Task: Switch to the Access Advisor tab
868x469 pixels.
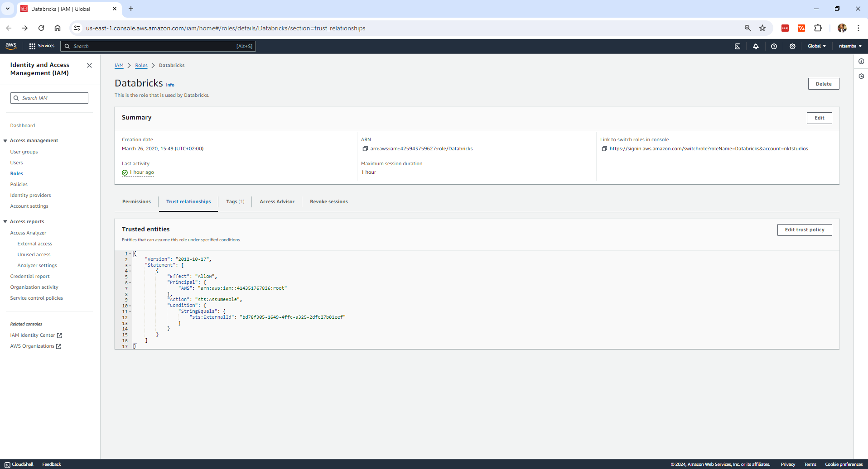Action: 277,202
